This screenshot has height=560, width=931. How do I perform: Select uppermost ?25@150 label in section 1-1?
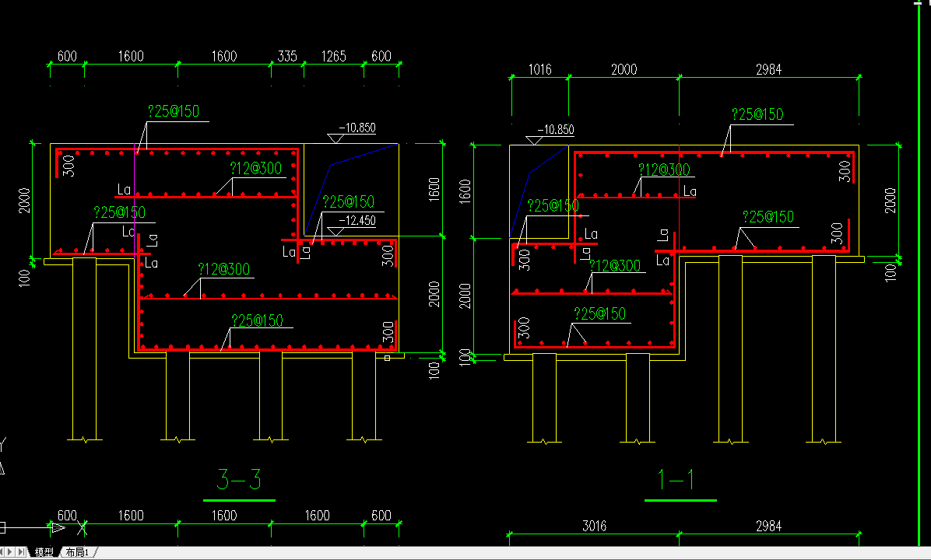pyautogui.click(x=757, y=114)
